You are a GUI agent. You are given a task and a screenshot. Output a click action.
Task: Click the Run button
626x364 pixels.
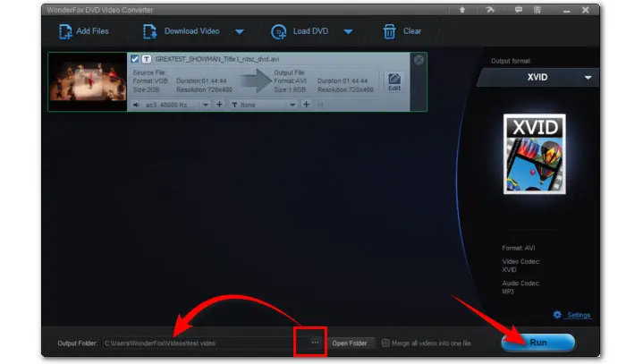tap(538, 343)
